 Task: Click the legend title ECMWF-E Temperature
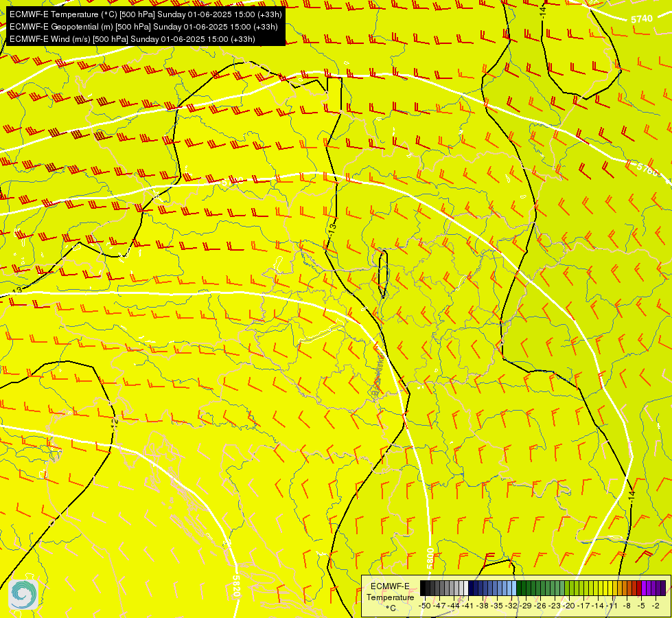[x=390, y=592]
